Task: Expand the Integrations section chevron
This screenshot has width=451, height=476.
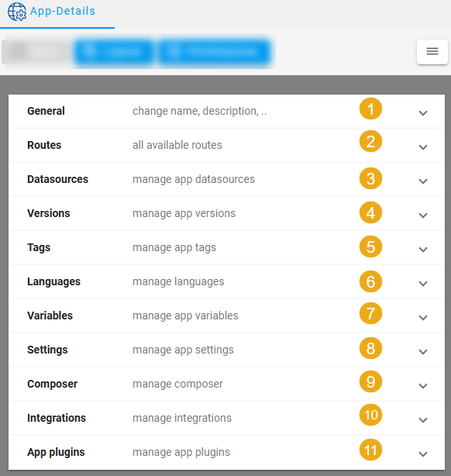Action: 423,420
